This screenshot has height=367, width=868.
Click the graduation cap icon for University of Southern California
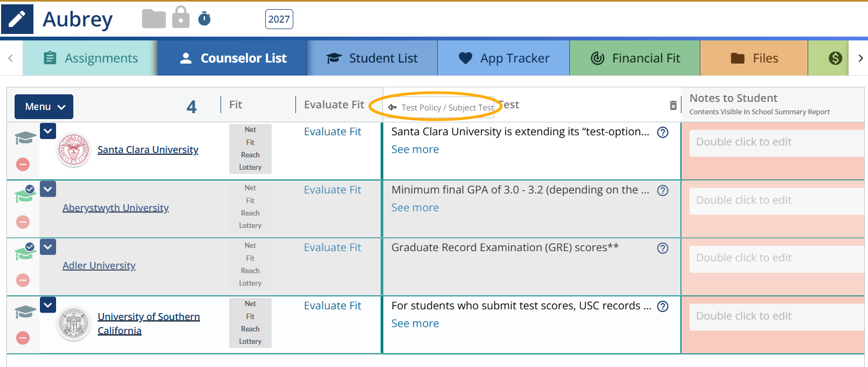[25, 311]
